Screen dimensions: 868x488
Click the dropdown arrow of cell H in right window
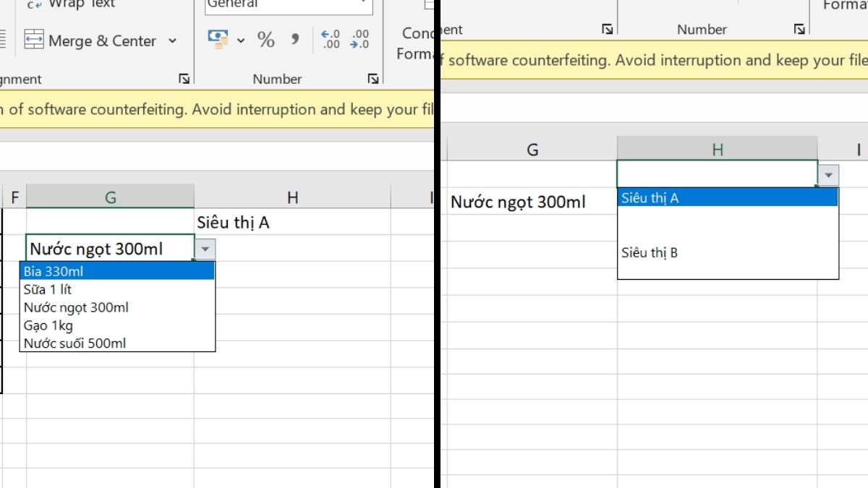(828, 175)
